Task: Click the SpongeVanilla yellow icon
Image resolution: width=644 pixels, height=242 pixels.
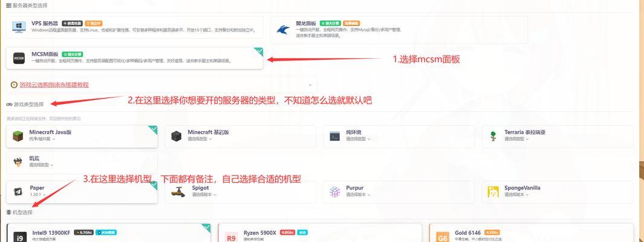Action: tap(493, 191)
